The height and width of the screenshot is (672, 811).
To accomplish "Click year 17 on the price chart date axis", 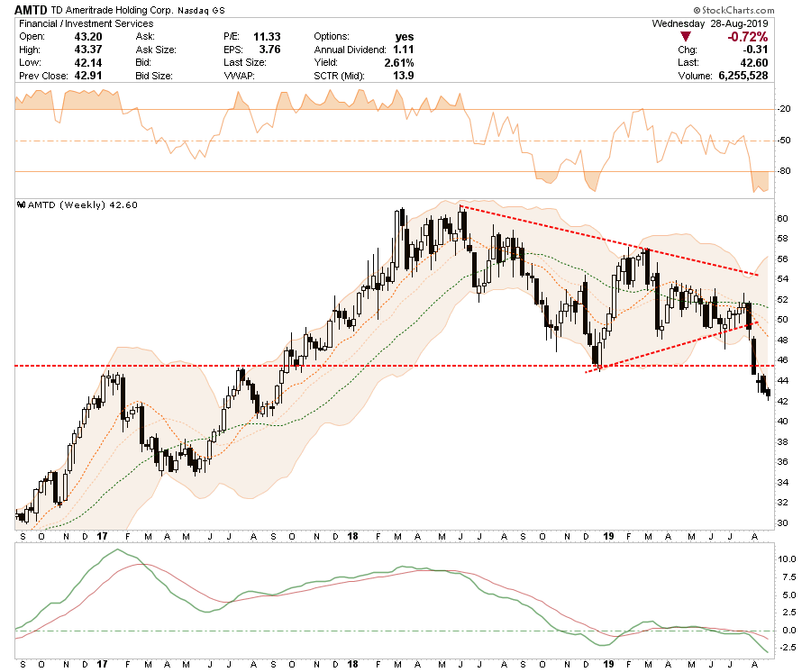I will pos(103,537).
